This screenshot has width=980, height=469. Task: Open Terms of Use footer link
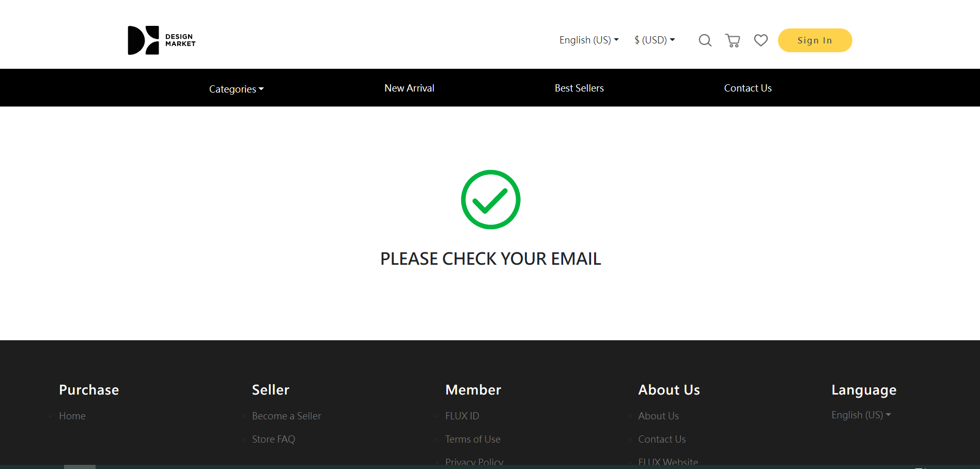[x=473, y=440]
